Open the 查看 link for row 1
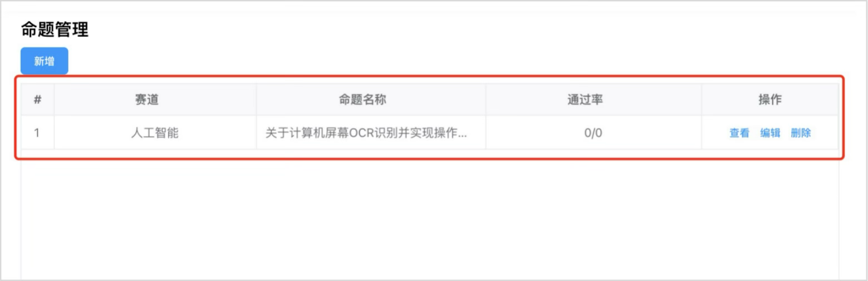868x281 pixels. (x=739, y=133)
